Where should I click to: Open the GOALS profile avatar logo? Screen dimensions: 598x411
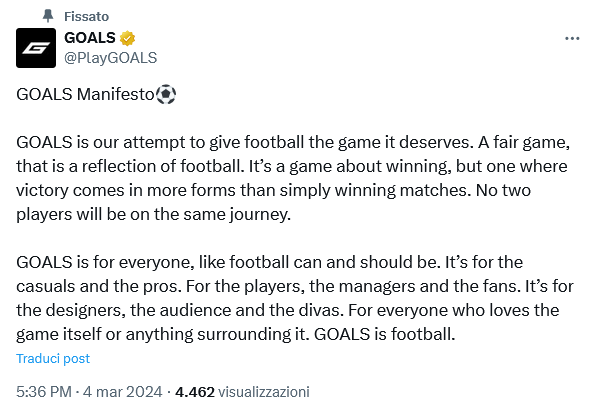tap(36, 48)
